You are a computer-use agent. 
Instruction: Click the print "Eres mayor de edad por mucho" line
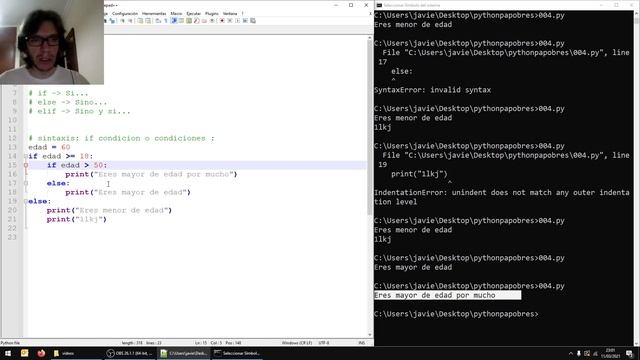151,174
